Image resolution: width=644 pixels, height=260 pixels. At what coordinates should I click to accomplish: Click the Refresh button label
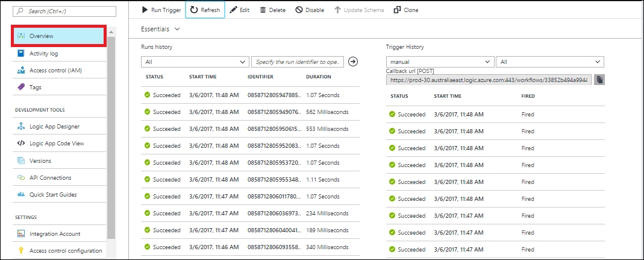pyautogui.click(x=210, y=10)
